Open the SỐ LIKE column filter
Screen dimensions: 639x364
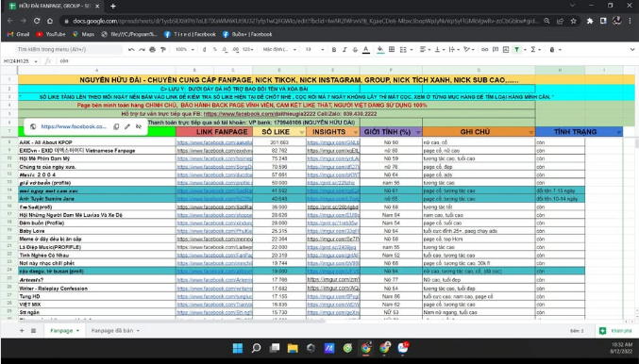[x=302, y=132]
